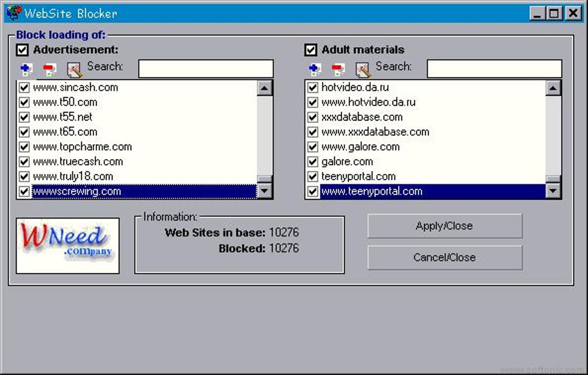Select www.t55.net entry text
Viewport: 588px width, 375px height.
pos(63,117)
